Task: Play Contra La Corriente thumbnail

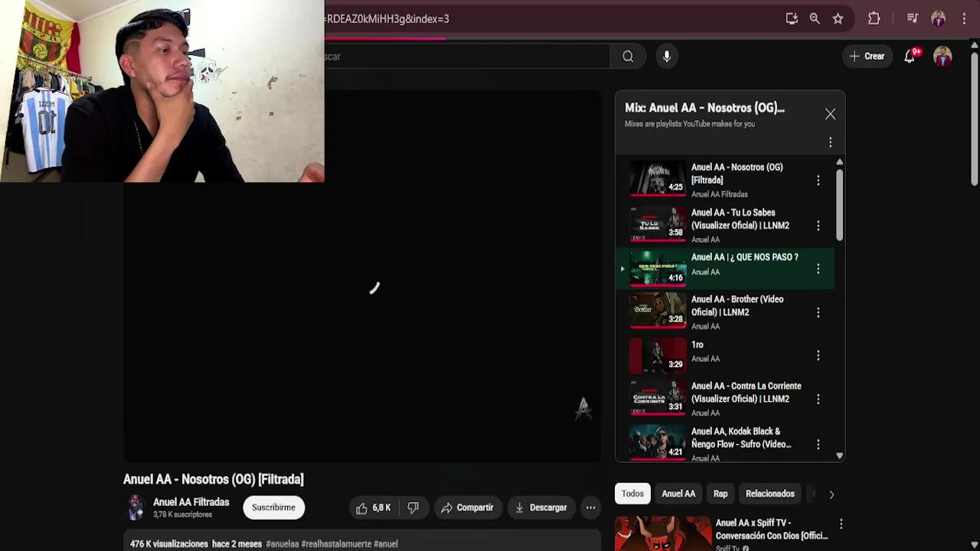Action: click(658, 396)
